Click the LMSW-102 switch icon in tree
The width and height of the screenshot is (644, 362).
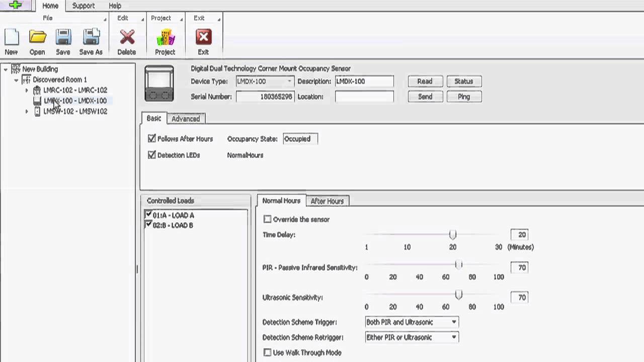click(x=37, y=111)
